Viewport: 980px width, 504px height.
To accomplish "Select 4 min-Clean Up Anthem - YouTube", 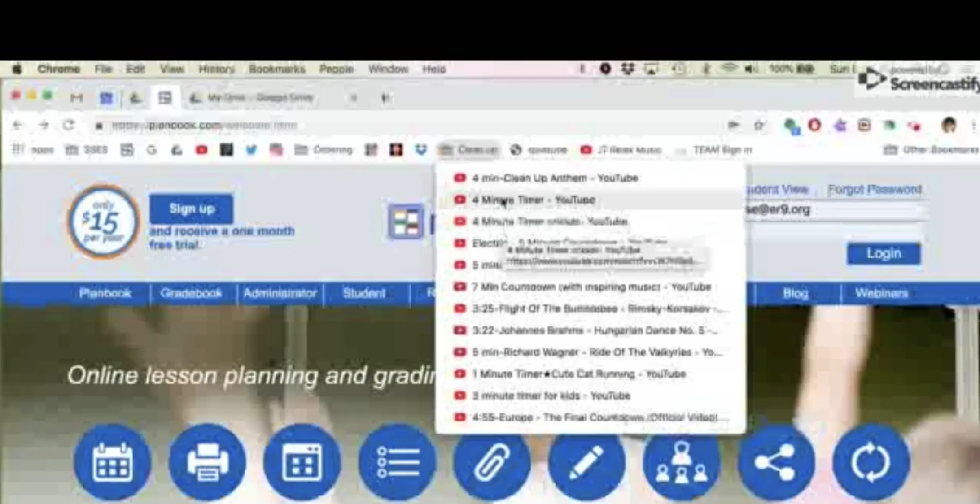I will tap(591, 178).
